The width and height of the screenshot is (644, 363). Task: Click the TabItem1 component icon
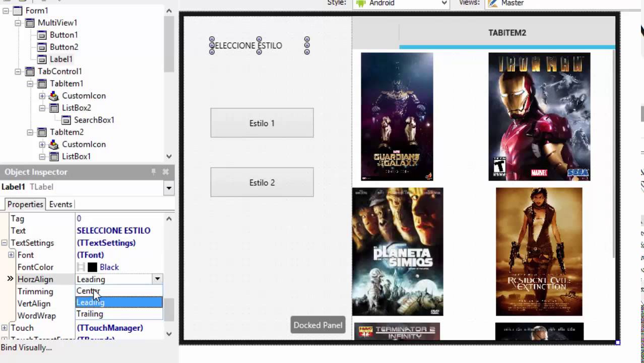click(x=42, y=83)
